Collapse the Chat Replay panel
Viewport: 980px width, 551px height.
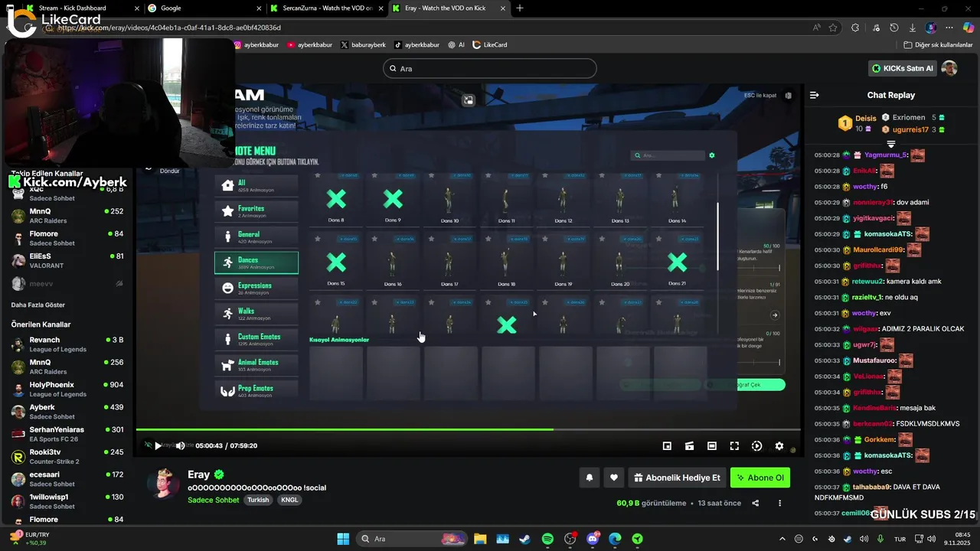coord(815,95)
